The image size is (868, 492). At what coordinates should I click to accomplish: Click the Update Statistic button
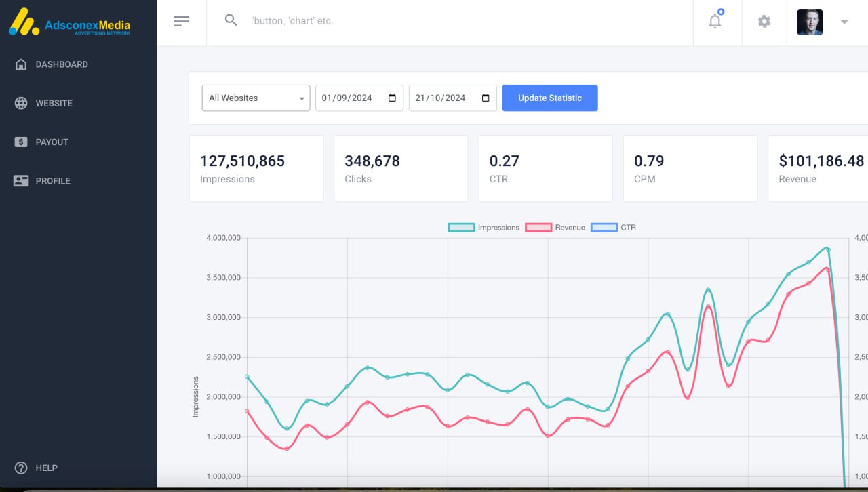pos(550,98)
